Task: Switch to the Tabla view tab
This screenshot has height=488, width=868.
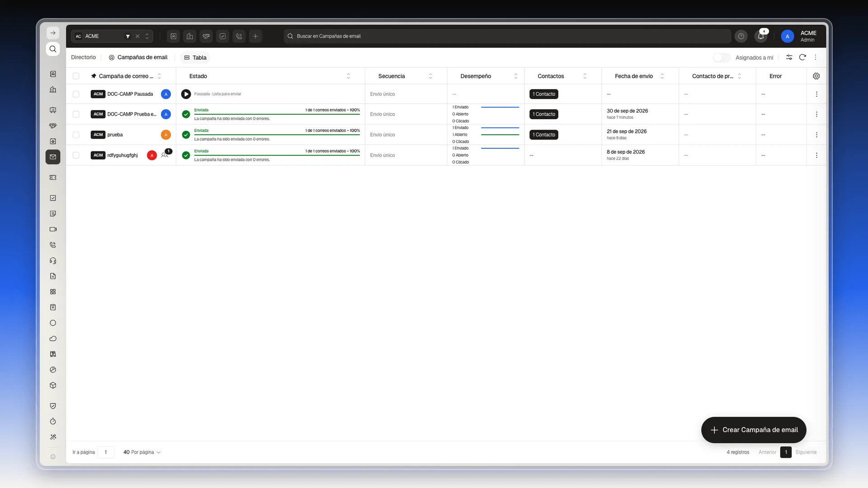Action: click(x=195, y=57)
